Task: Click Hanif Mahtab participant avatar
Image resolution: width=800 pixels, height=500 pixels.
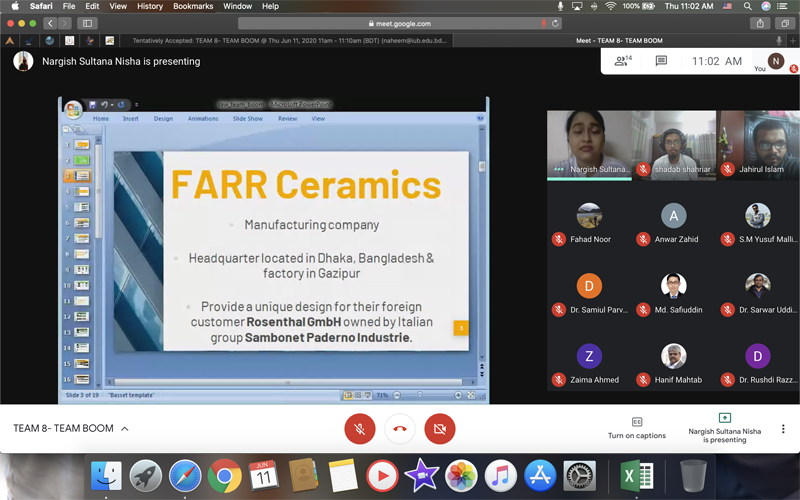Action: 673,356
